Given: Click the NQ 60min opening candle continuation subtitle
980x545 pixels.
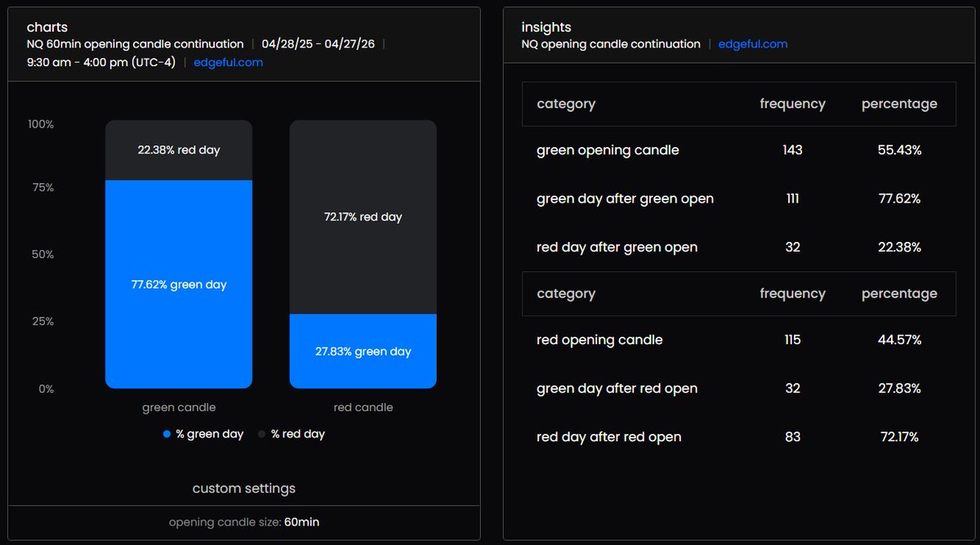Looking at the screenshot, I should coord(136,44).
